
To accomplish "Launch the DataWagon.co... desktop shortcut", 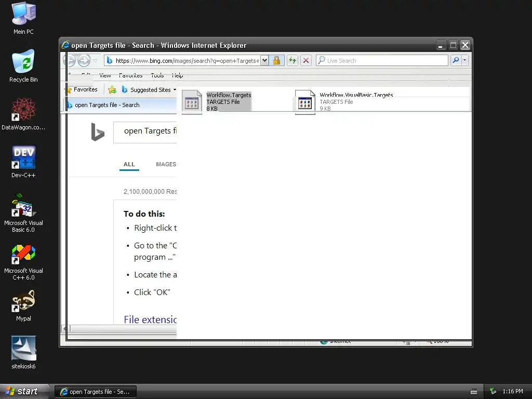I will [x=23, y=114].
